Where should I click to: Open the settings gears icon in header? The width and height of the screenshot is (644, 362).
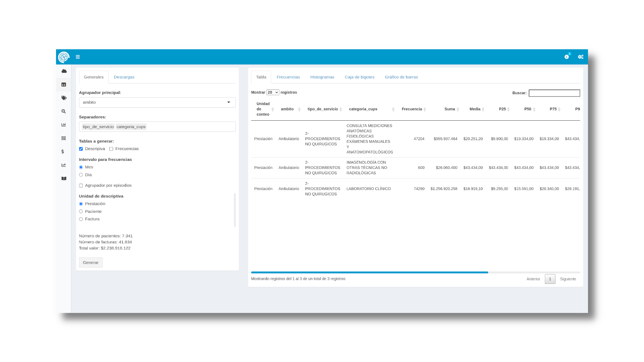coord(581,57)
